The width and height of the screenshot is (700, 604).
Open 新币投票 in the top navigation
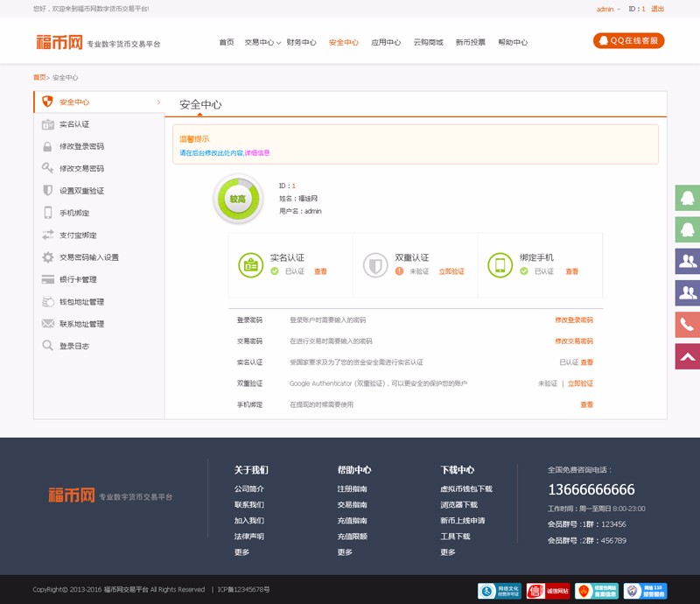coord(471,42)
